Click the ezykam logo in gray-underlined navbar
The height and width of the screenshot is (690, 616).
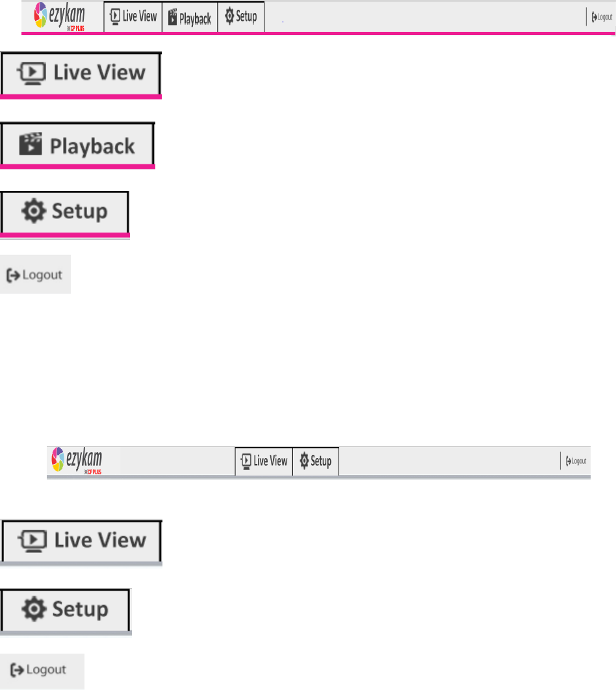(77, 460)
